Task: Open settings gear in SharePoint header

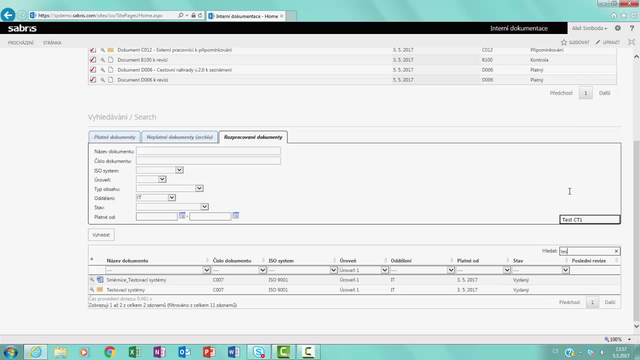Action: tap(618, 28)
